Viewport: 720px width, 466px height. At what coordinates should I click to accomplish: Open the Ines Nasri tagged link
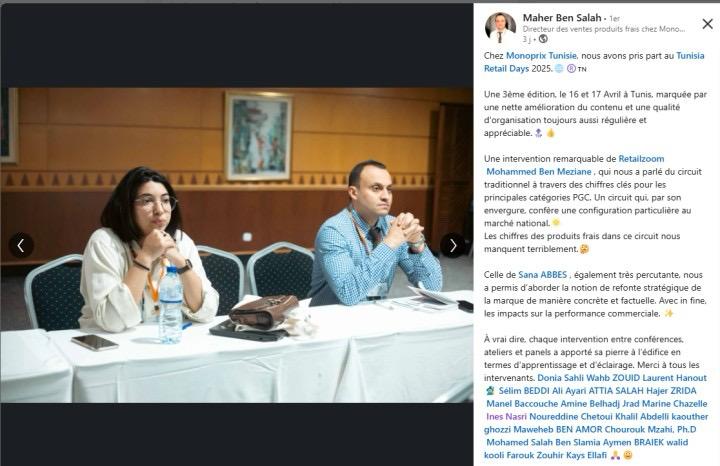tap(506, 416)
